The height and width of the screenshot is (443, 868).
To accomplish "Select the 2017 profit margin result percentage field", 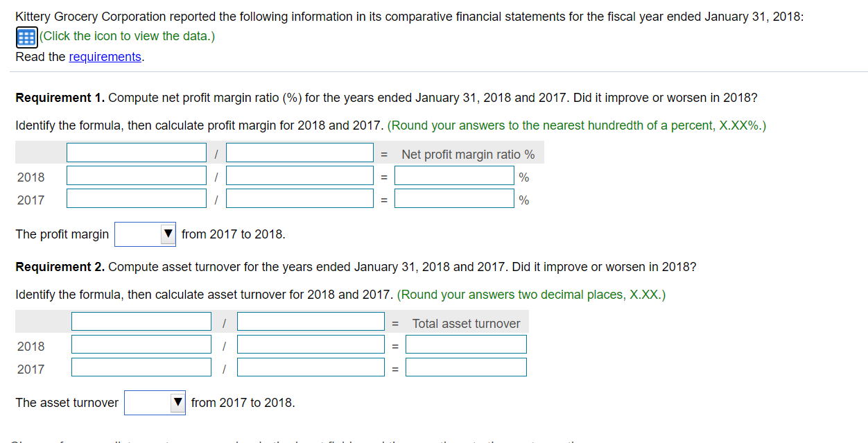I will (x=454, y=198).
